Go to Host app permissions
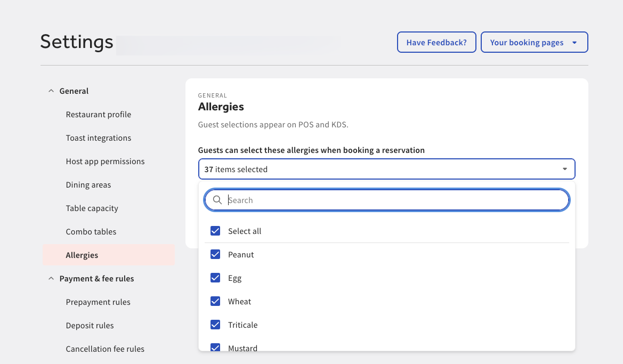Image resolution: width=623 pixels, height=364 pixels. [x=105, y=161]
